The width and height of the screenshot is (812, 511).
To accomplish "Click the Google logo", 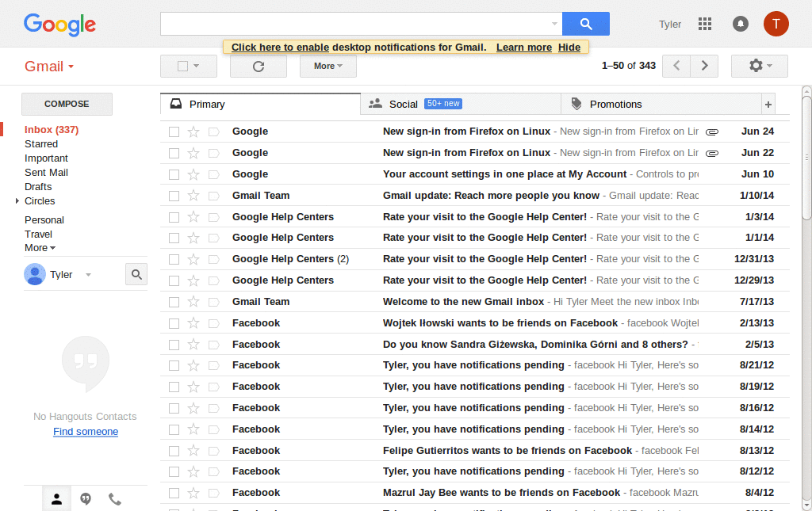I will [x=60, y=25].
